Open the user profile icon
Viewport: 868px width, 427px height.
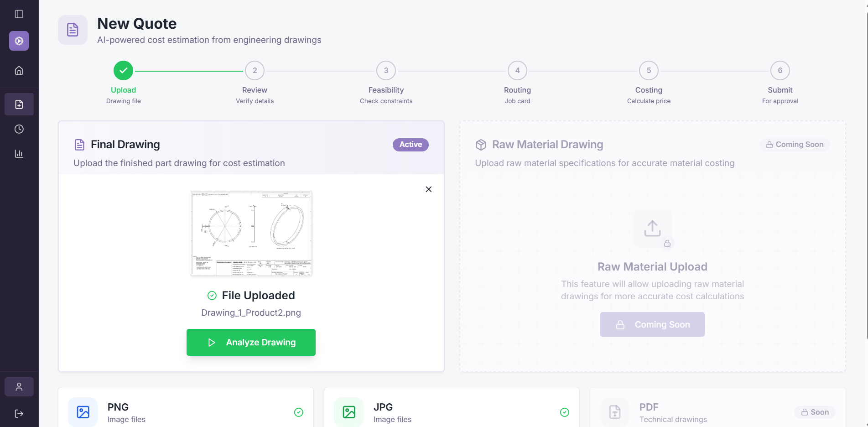pos(19,387)
